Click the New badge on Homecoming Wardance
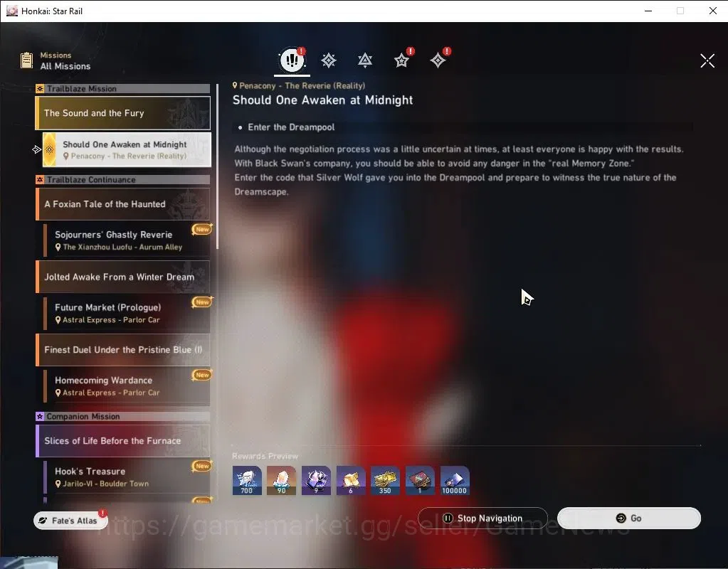Screen dimensions: 728x569 click(x=202, y=375)
